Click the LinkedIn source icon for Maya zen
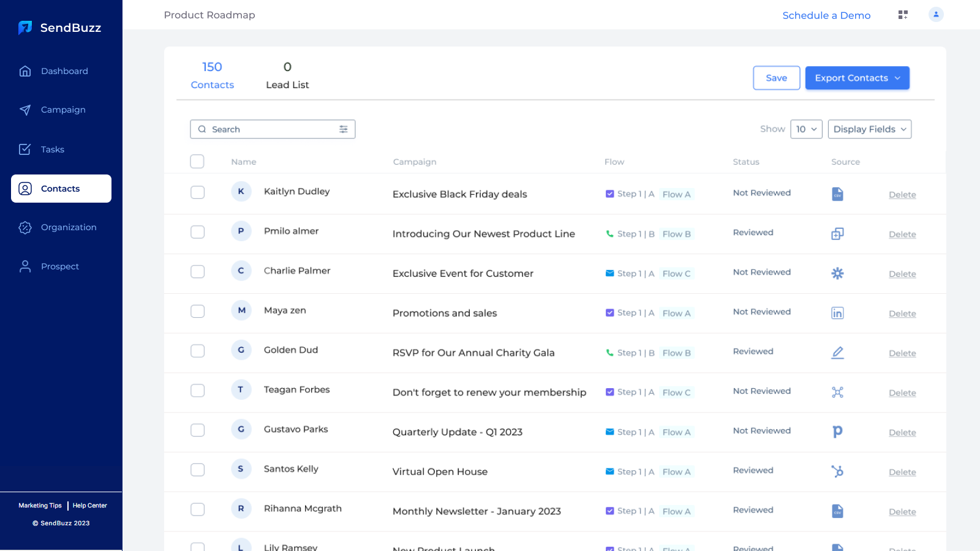980x551 pixels. coord(837,313)
